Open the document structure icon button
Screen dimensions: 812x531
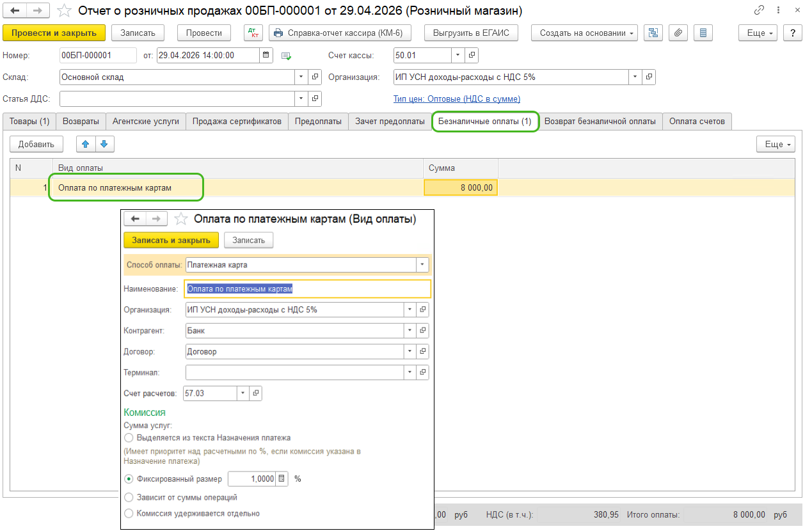tap(653, 33)
